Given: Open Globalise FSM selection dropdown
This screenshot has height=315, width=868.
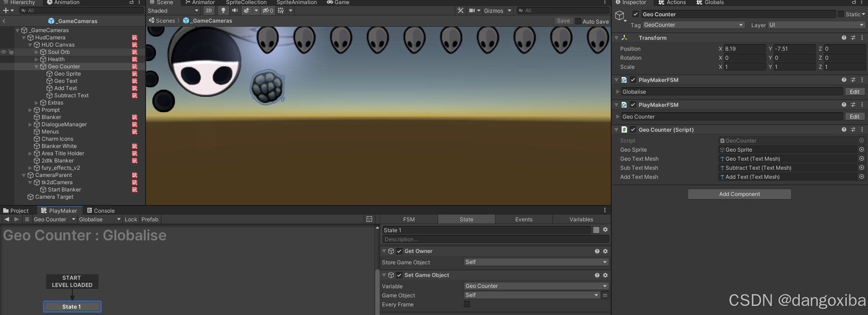Looking at the screenshot, I should (x=100, y=220).
